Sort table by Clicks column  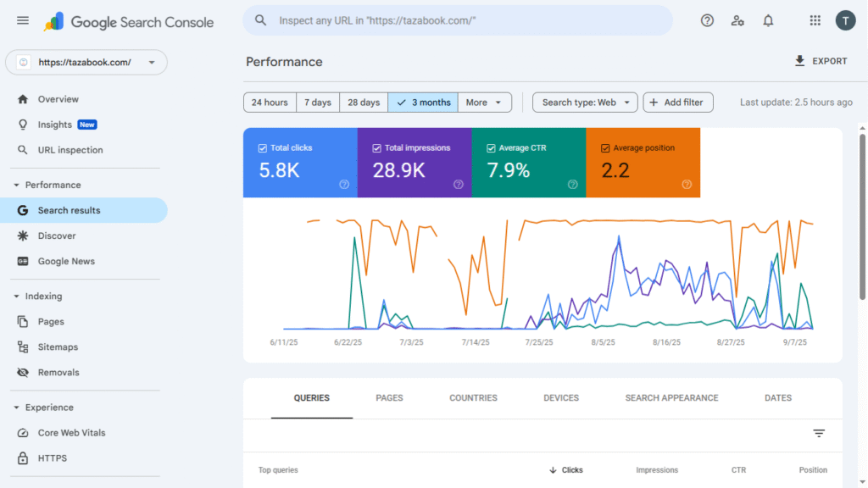coord(565,469)
